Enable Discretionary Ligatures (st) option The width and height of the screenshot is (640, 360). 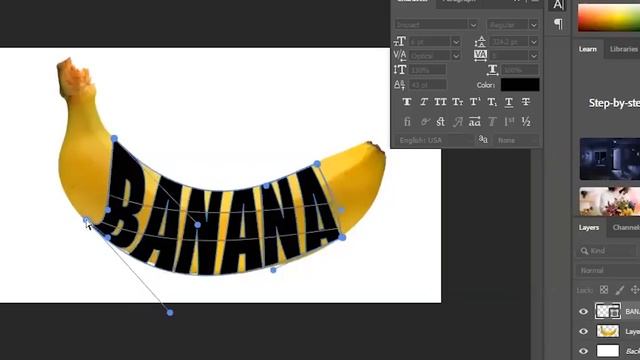[x=440, y=122]
